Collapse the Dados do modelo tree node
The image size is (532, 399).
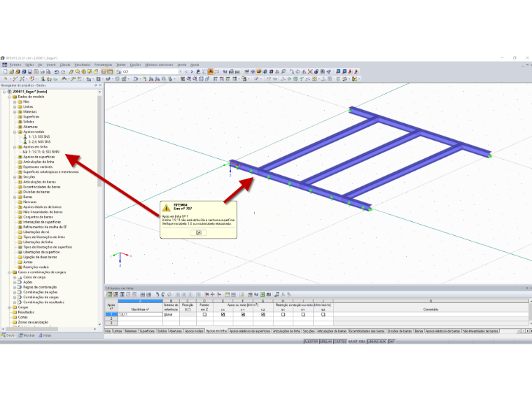tap(10, 97)
